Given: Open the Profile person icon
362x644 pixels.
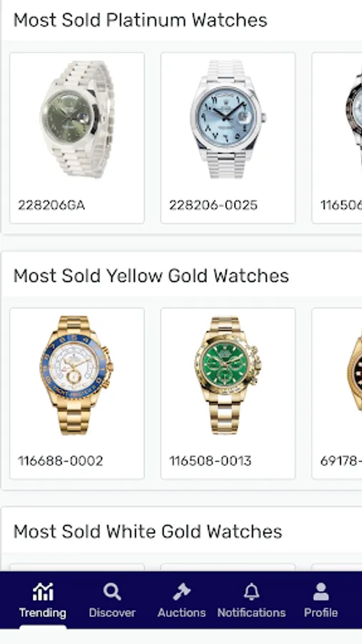Looking at the screenshot, I should (321, 592).
